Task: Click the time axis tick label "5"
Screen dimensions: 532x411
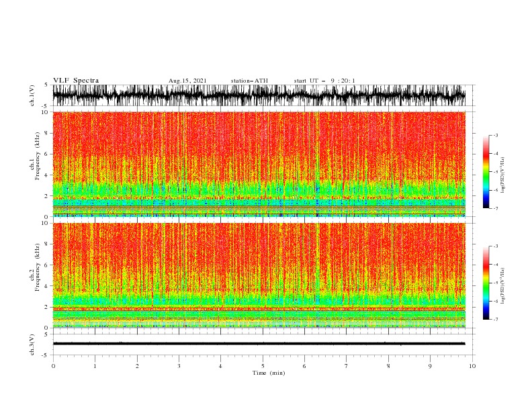Action: tap(263, 366)
